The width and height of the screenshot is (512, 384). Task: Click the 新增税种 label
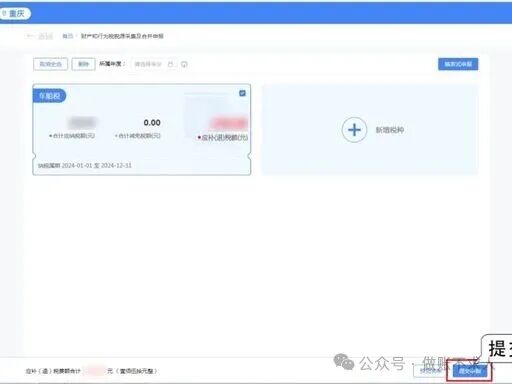390,130
